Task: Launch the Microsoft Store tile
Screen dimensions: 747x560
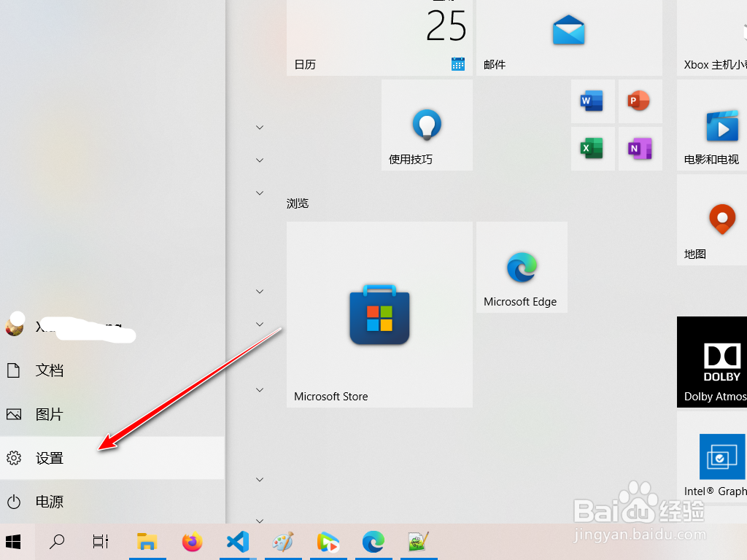Action: click(379, 314)
